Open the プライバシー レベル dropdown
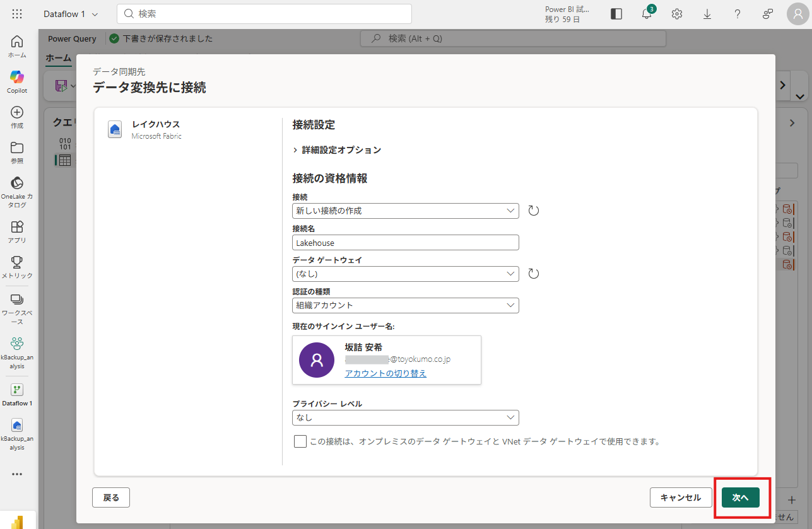 pos(405,417)
